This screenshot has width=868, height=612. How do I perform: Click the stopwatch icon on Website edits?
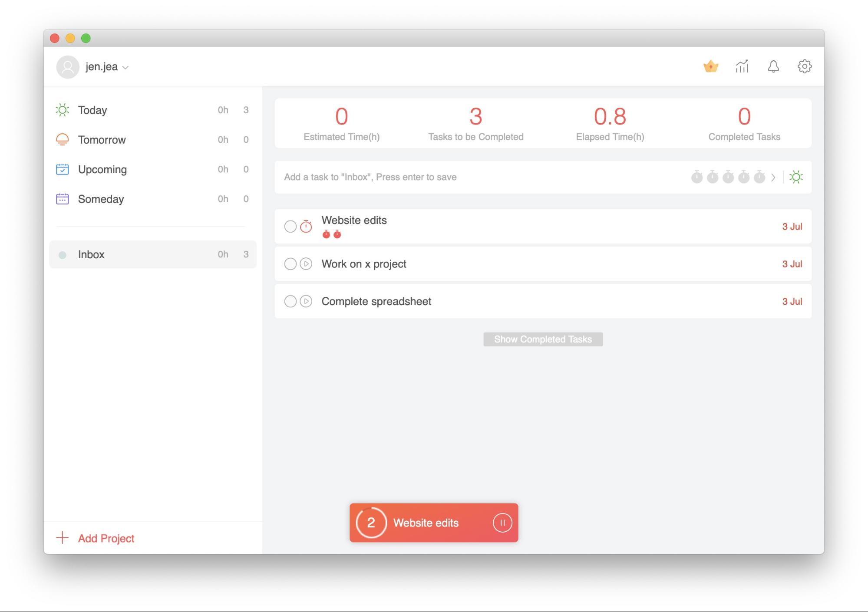(x=306, y=226)
